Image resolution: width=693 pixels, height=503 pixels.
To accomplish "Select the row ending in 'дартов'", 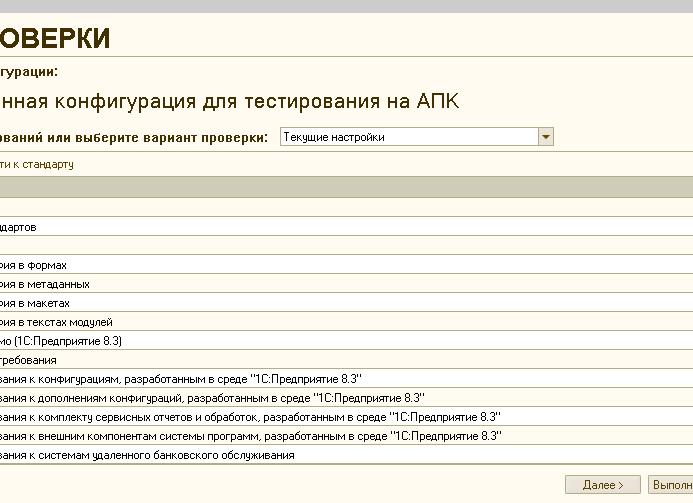I will tap(346, 226).
